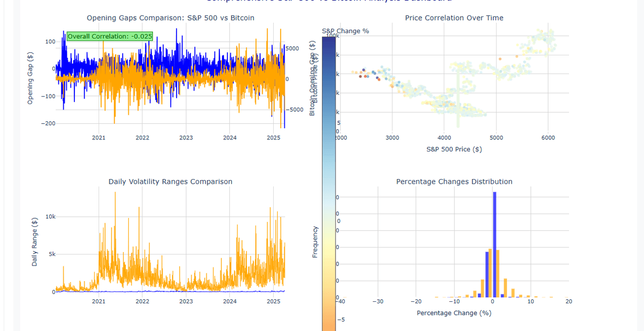Click the 2021 tick on the Opening Gaps chart

pyautogui.click(x=99, y=138)
